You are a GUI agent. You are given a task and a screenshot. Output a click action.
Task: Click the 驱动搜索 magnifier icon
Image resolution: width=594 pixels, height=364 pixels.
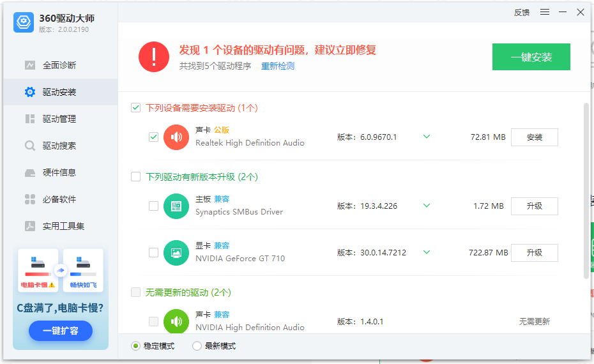tap(30, 146)
